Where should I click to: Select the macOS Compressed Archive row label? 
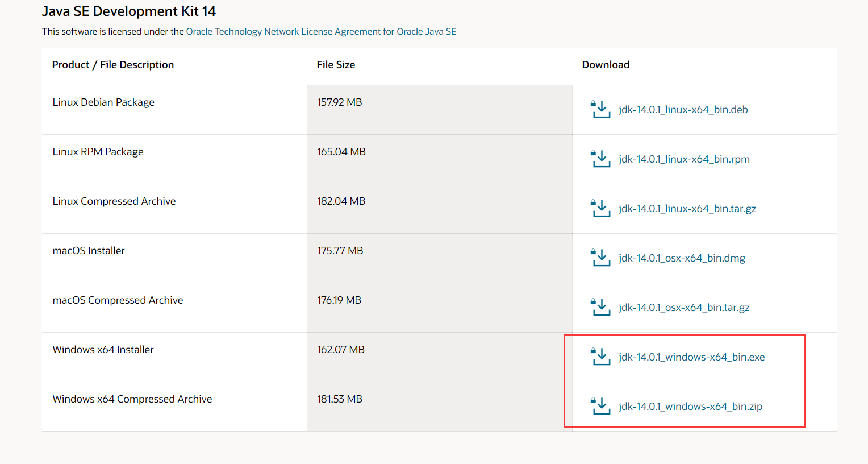pos(118,300)
